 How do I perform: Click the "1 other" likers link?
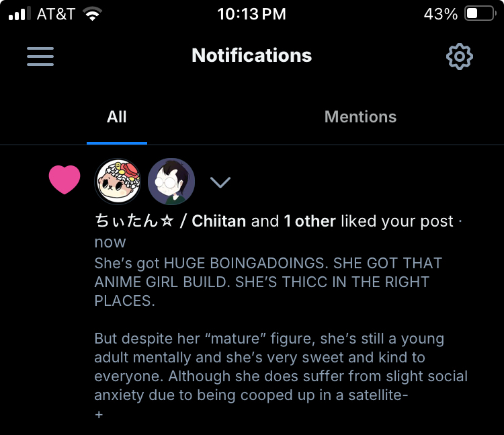(310, 221)
